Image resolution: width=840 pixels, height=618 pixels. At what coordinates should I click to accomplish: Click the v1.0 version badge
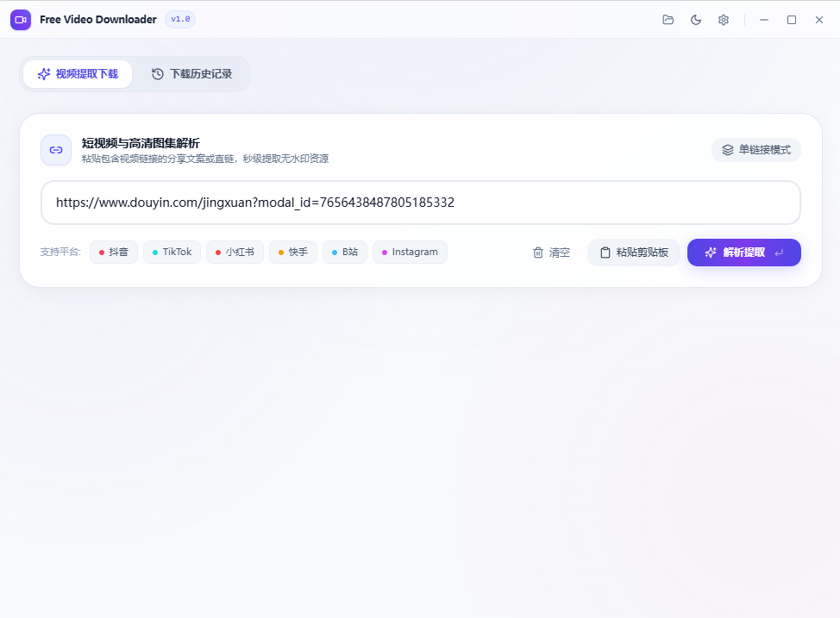(x=180, y=19)
